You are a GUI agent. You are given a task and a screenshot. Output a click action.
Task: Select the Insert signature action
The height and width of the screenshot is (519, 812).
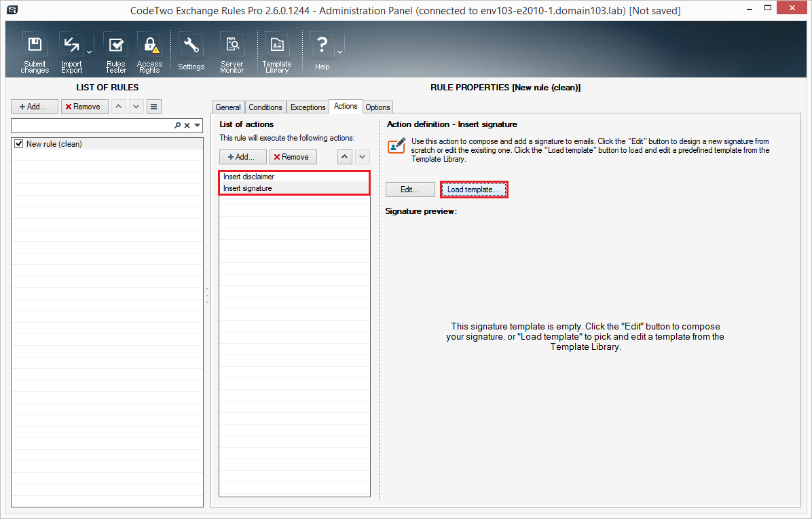tap(295, 189)
